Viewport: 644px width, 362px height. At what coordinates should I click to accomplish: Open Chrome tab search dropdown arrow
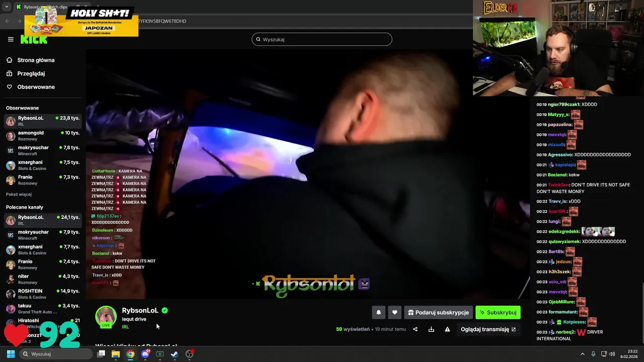pyautogui.click(x=7, y=7)
